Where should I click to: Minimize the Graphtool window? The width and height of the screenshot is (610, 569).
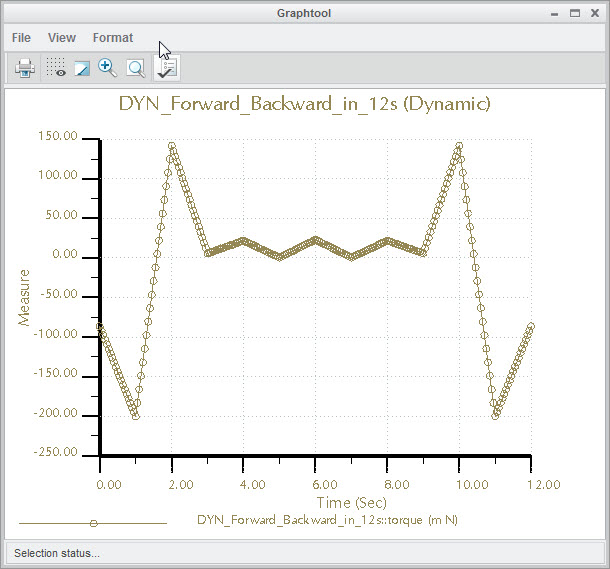(555, 14)
